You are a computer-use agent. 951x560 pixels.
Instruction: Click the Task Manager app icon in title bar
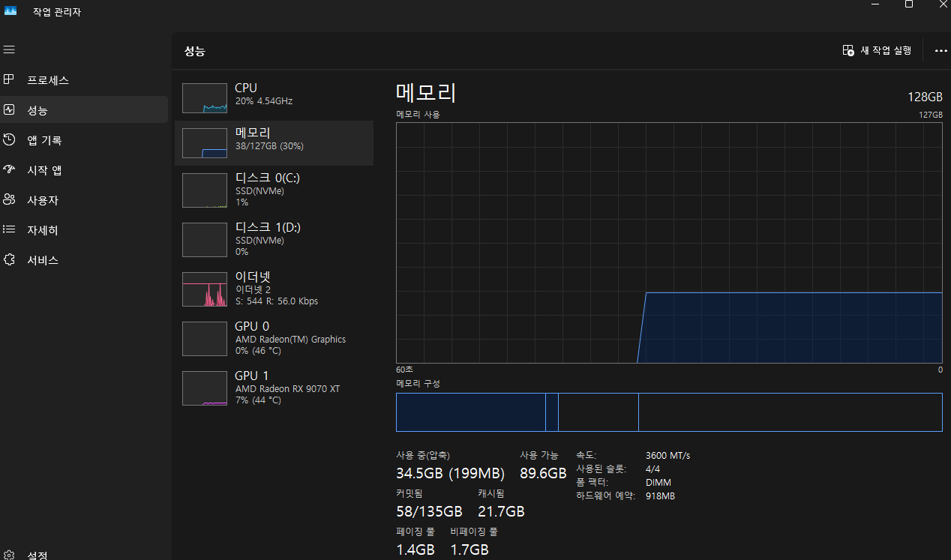point(10,11)
